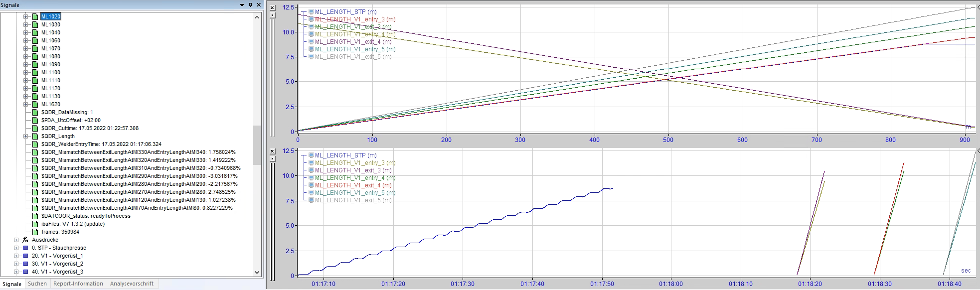Click signal icon of ML_LENGTH_V1_entry_5 in bottom legend
980x290 pixels.
point(311,193)
